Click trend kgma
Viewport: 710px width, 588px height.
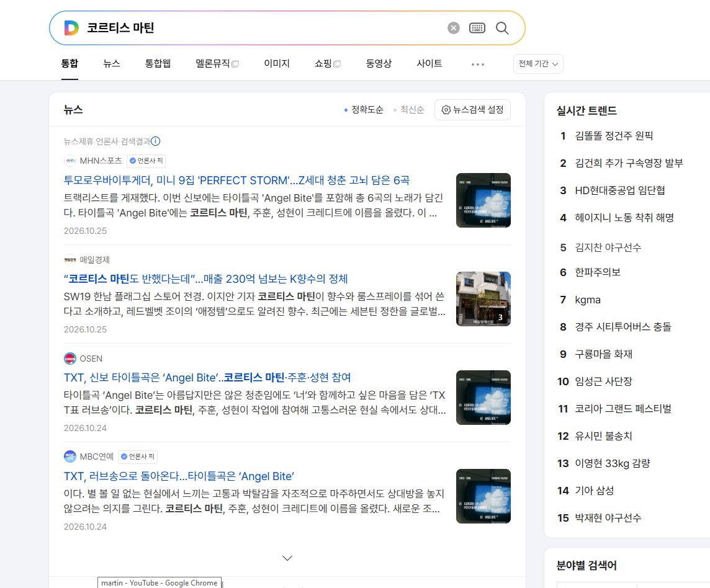tap(587, 300)
